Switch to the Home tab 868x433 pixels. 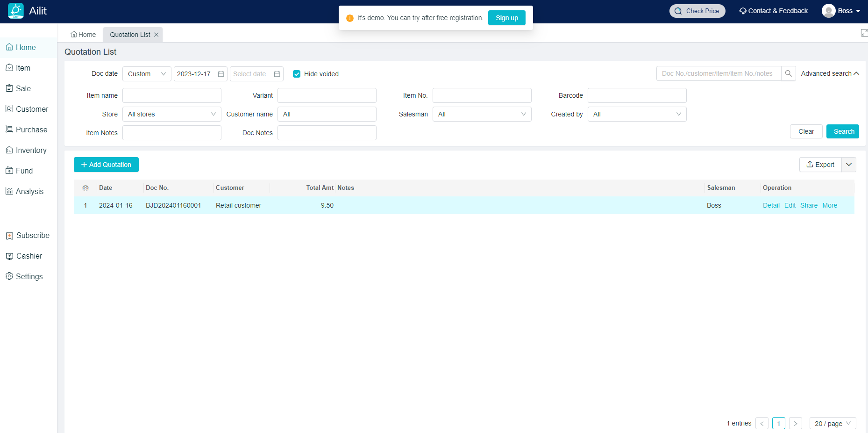coord(83,35)
